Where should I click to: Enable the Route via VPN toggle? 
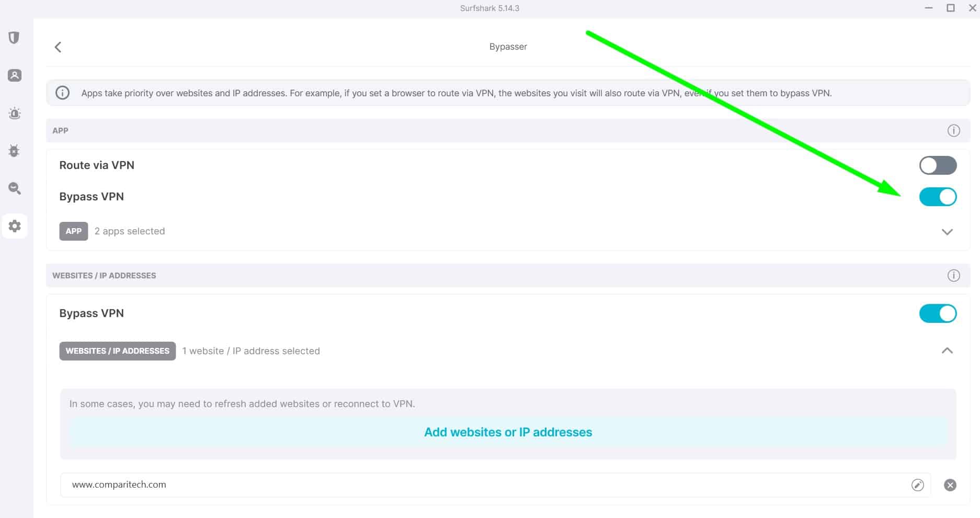(x=938, y=166)
